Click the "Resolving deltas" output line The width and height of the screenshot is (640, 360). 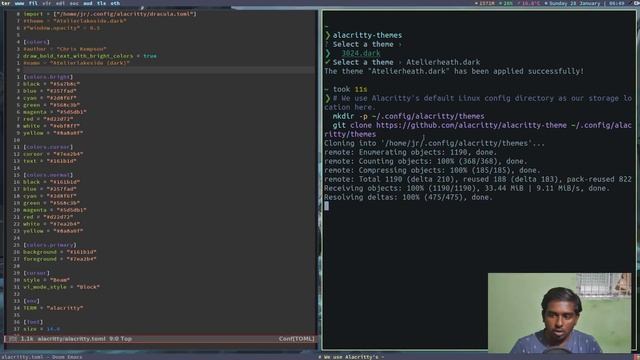408,197
